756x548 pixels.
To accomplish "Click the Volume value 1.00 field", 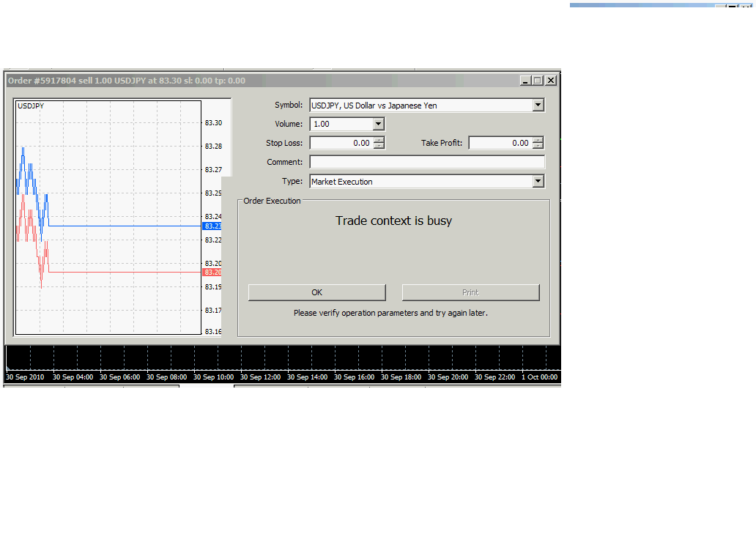I will [x=341, y=124].
